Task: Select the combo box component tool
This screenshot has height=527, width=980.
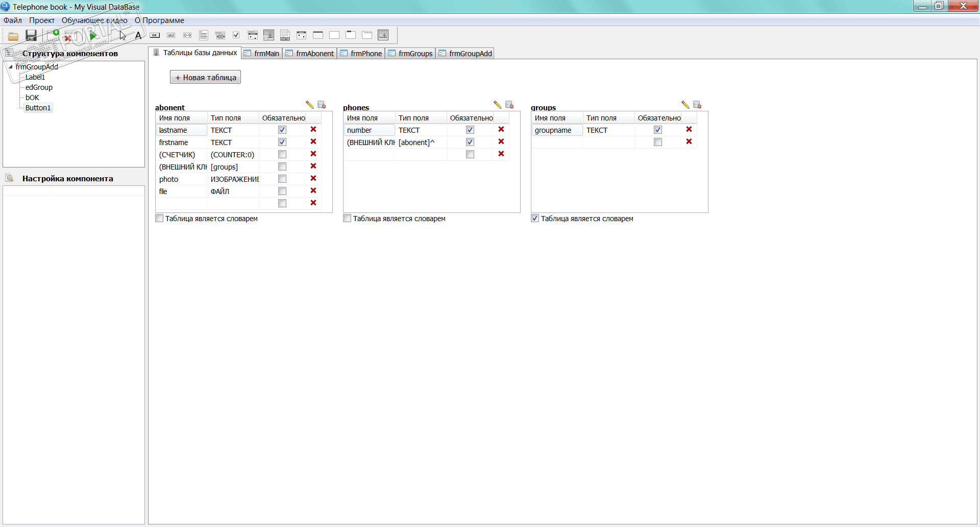Action: (220, 35)
